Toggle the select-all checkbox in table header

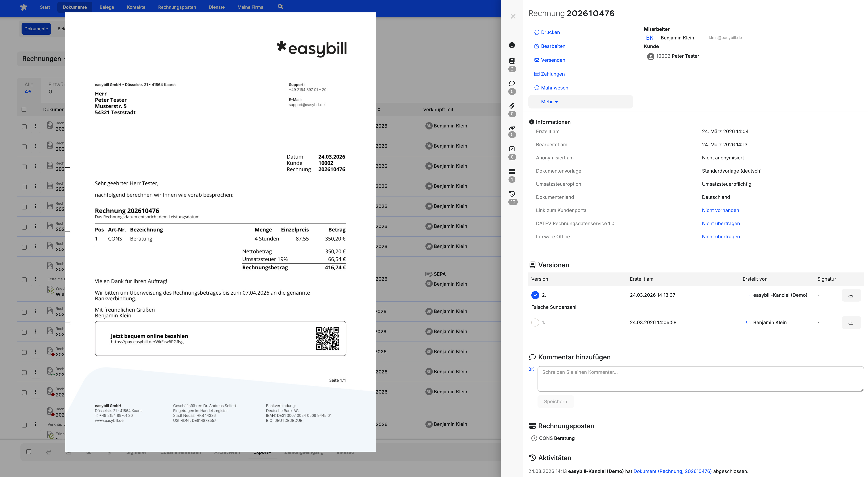(x=24, y=110)
